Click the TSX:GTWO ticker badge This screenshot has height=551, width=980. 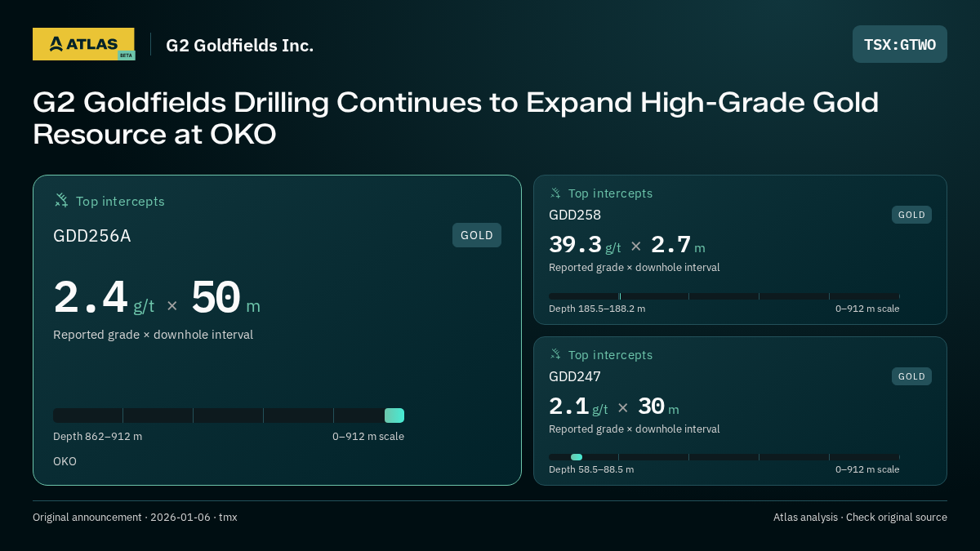(900, 44)
